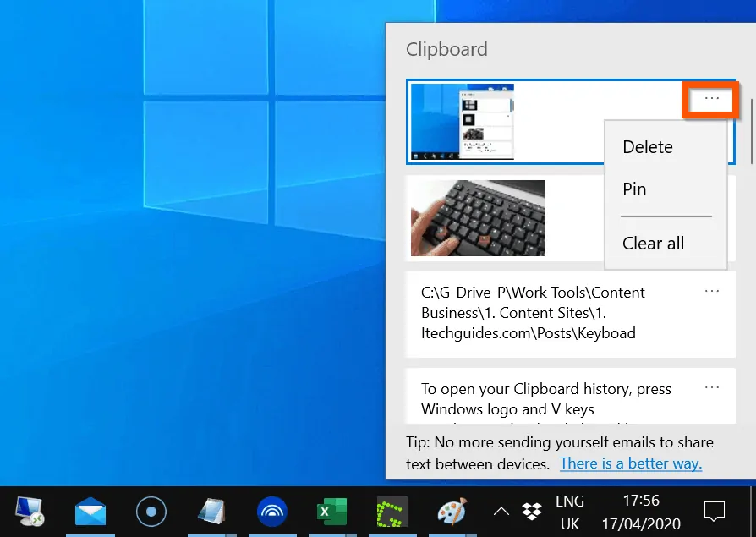Open the ellipsis menu for the keyboard photo entry
This screenshot has width=756, height=537.
(712, 195)
